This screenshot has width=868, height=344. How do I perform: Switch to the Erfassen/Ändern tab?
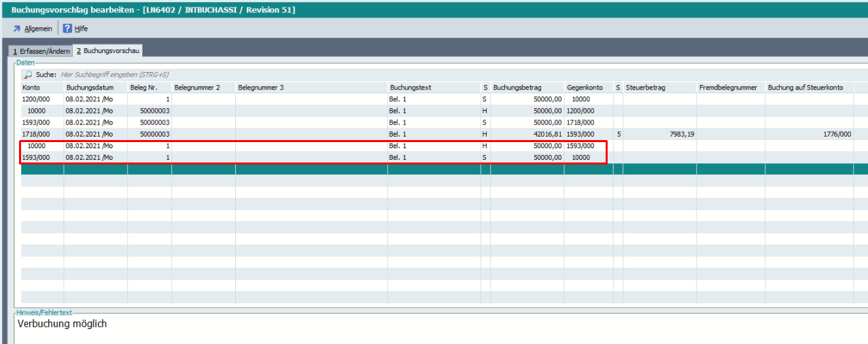(x=41, y=51)
